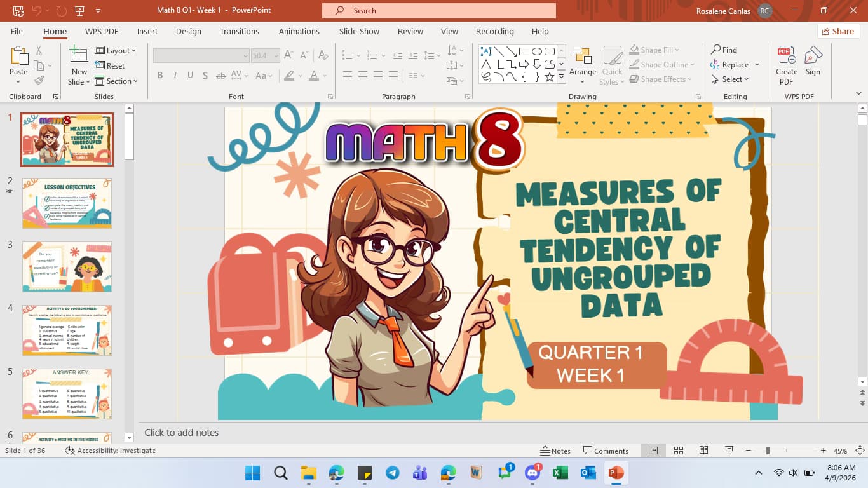Click the Format Painter icon
The height and width of the screenshot is (488, 868).
click(39, 79)
